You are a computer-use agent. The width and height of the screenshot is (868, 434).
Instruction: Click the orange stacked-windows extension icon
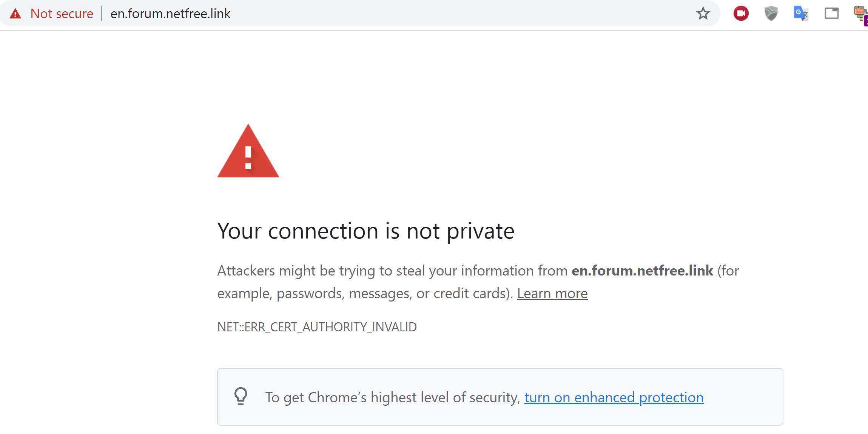click(x=860, y=12)
